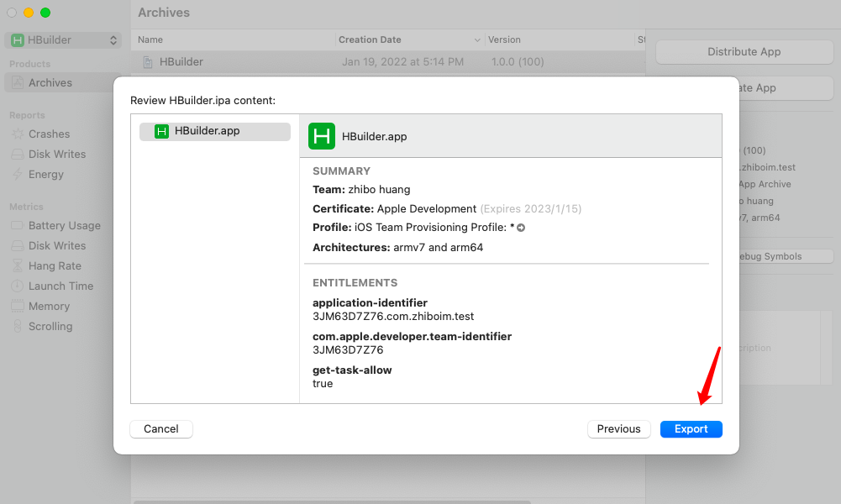Click the Battery Usage icon

(x=18, y=226)
